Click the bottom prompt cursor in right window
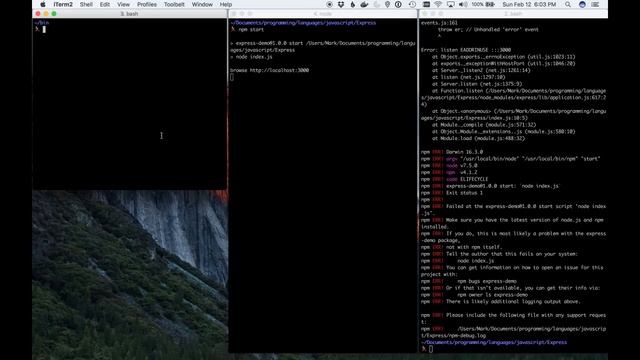 (x=431, y=349)
